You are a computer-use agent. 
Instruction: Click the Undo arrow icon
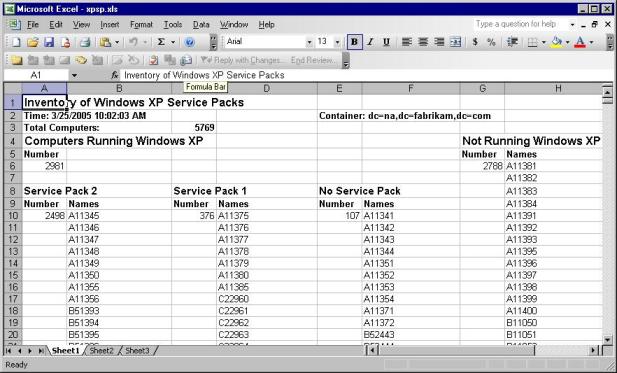click(133, 42)
